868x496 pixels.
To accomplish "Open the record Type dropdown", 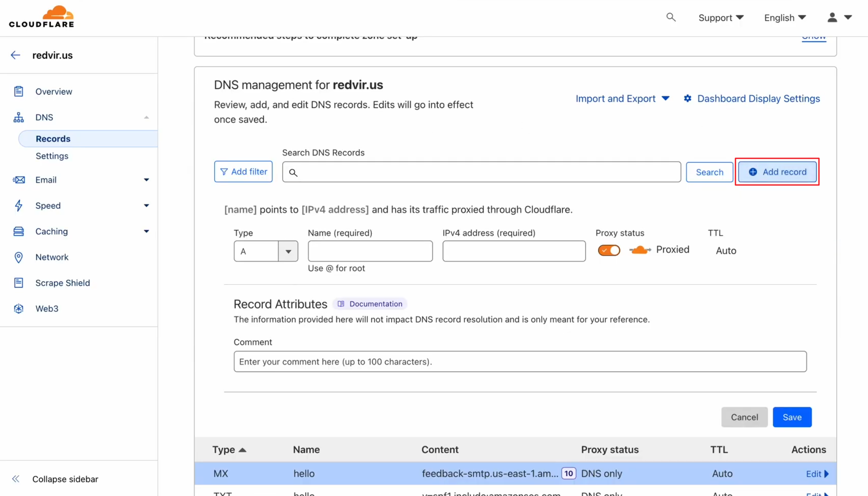I will click(x=288, y=251).
